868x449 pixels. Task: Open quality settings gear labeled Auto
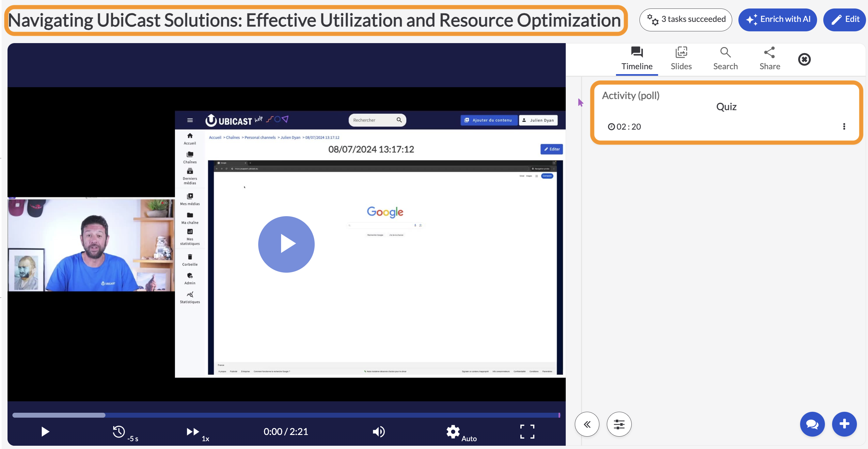(x=461, y=433)
